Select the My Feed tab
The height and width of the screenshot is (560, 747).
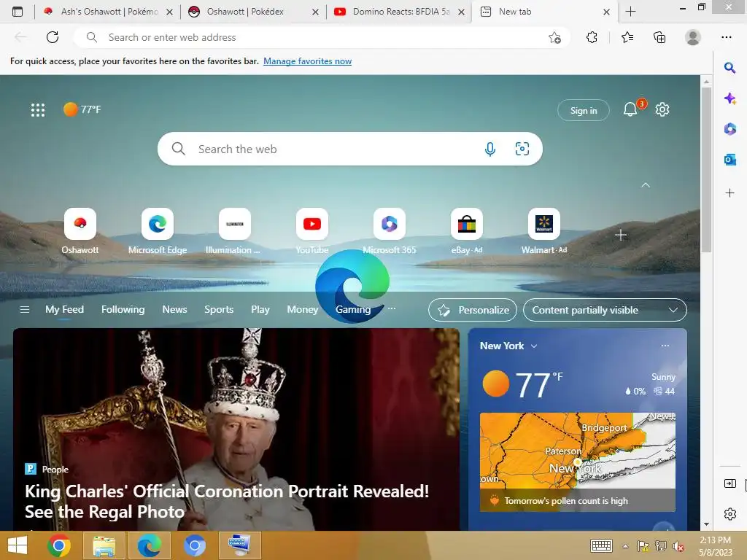click(x=64, y=309)
